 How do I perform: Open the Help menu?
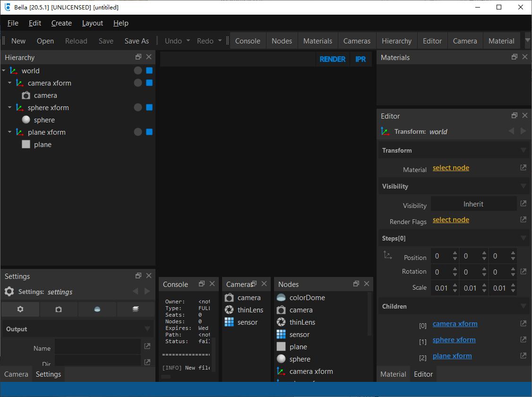[x=121, y=23]
